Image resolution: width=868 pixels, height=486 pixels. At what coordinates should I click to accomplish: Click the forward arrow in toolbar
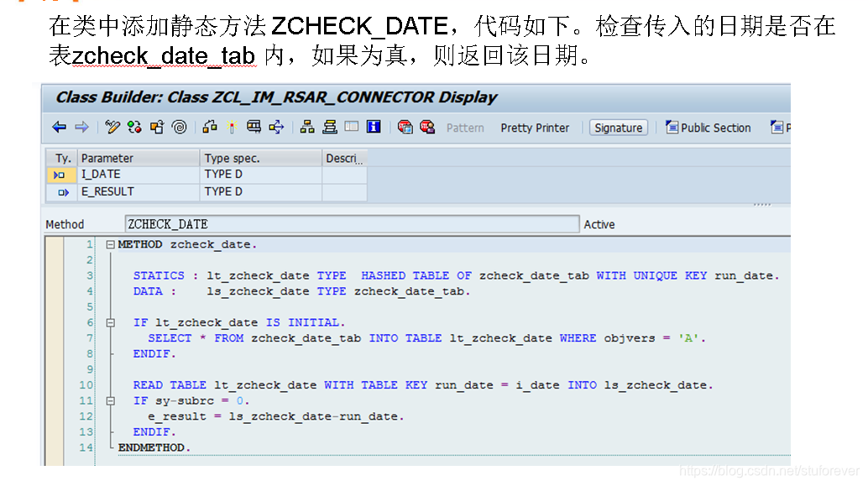[x=82, y=128]
